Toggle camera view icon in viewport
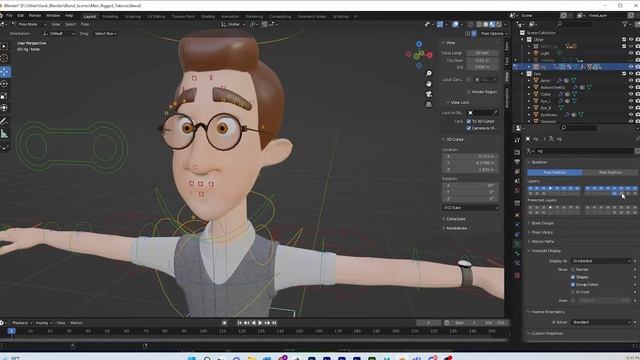Image resolution: width=640 pixels, height=360 pixels. pyautogui.click(x=429, y=94)
